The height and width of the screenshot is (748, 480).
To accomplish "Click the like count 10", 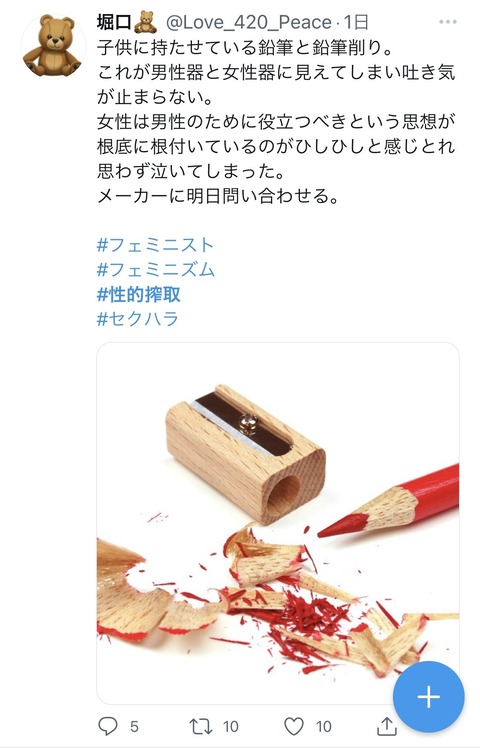I will tap(323, 727).
